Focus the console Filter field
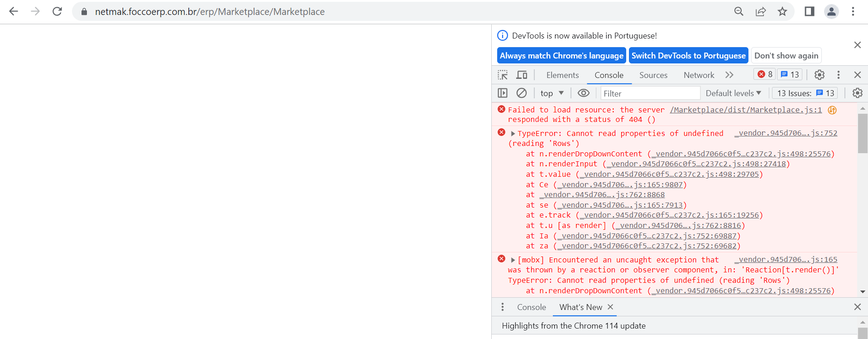The height and width of the screenshot is (339, 868). (x=650, y=93)
